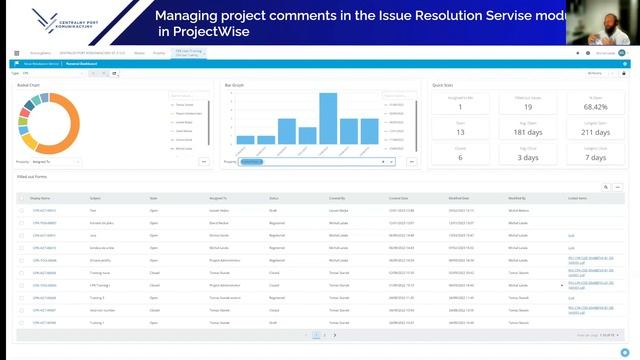The width and height of the screenshot is (640, 360).
Task: Go to next page arrow in pagination
Action: 335,335
